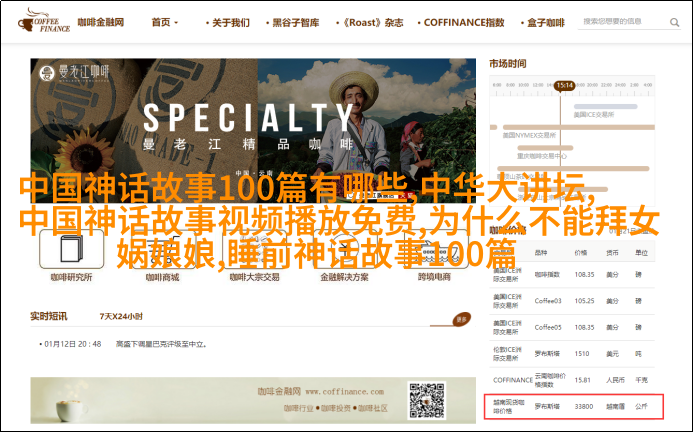Click the 10:00 tick on market timeline
The height and width of the screenshot is (433, 694).
[524, 85]
